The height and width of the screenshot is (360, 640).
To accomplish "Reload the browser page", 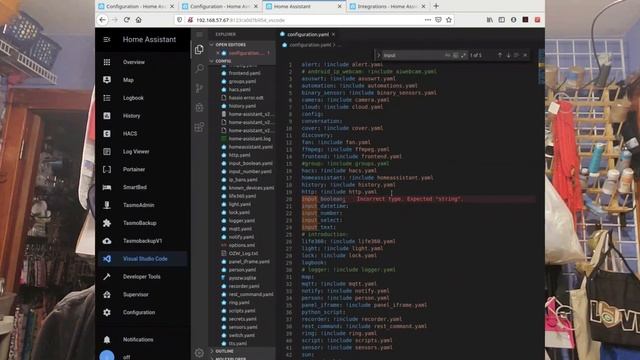I will click(x=127, y=20).
